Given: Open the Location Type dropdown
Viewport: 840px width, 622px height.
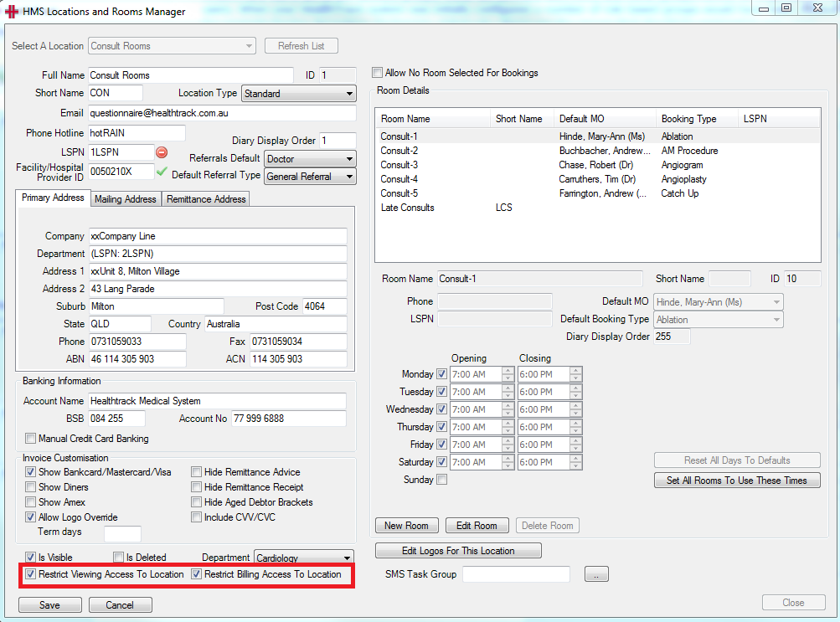Looking at the screenshot, I should tap(298, 94).
